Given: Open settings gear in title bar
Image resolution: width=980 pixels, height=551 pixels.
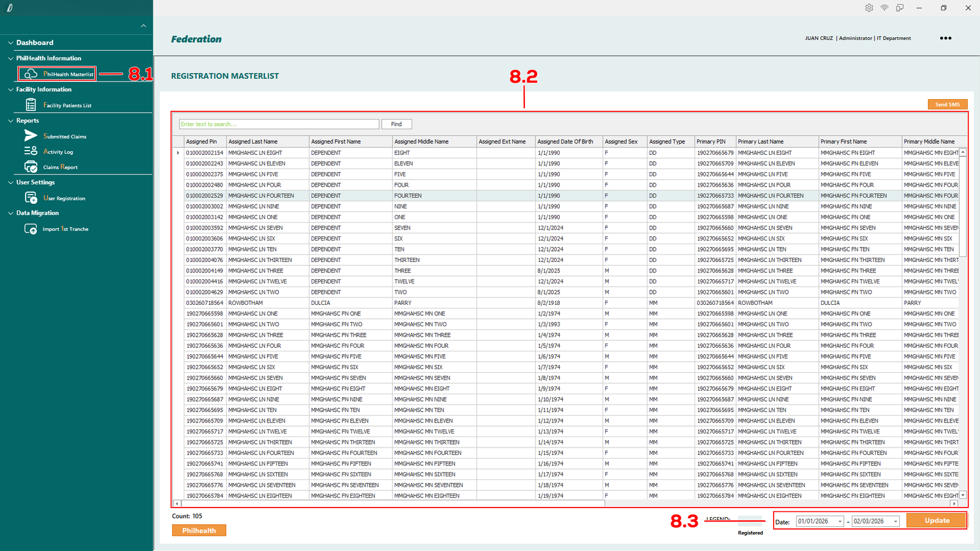Looking at the screenshot, I should click(869, 8).
